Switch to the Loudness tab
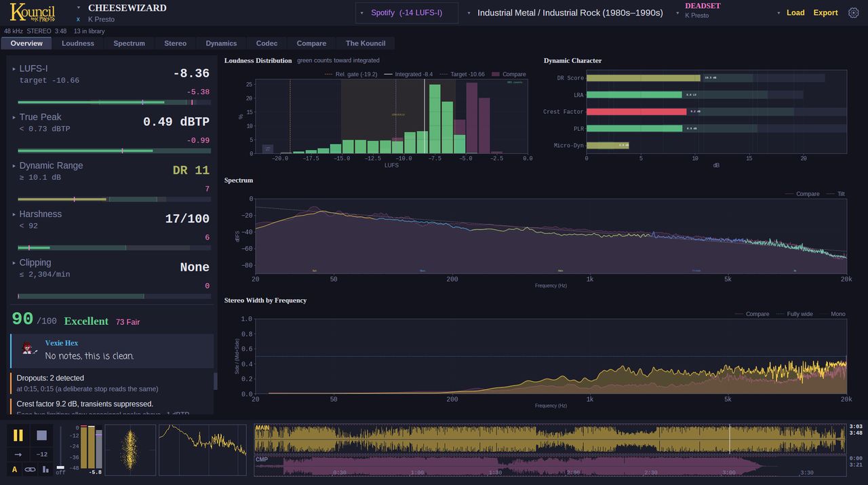This screenshot has width=868, height=485. click(x=78, y=43)
